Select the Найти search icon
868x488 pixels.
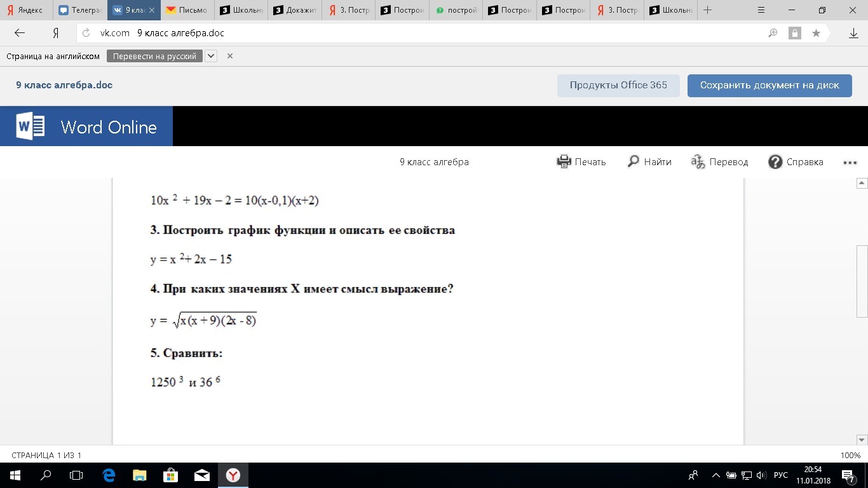632,161
